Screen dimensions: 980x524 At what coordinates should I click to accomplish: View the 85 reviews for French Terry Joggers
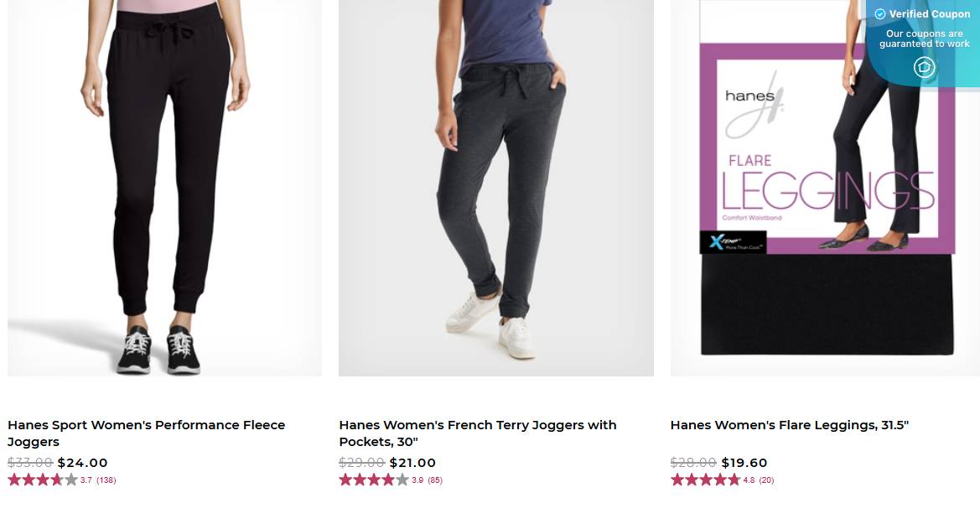[434, 480]
